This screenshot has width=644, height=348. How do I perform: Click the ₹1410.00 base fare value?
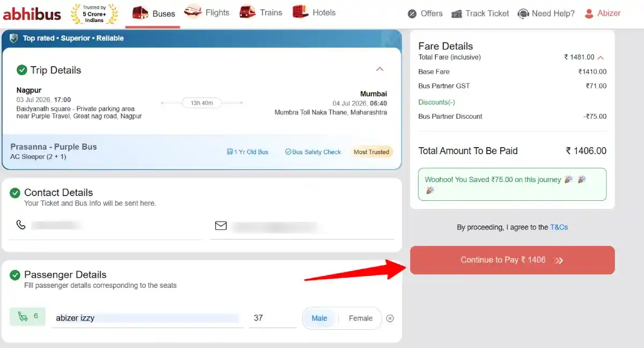click(x=592, y=71)
